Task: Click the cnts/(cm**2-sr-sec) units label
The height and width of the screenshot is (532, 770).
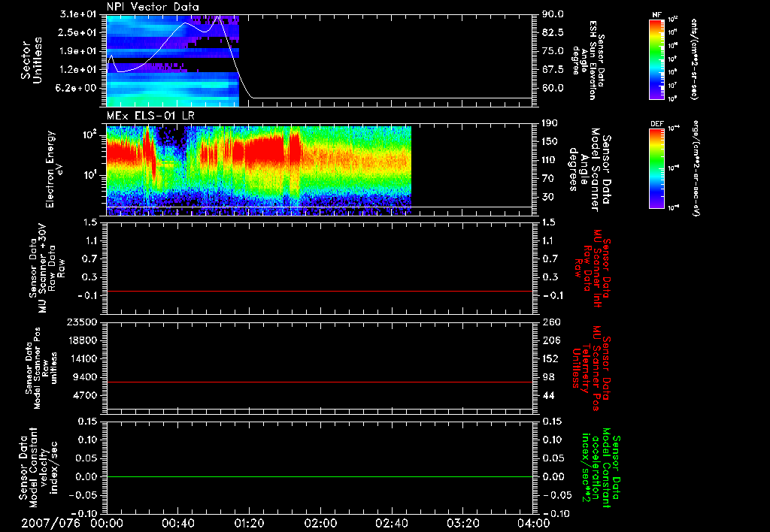Action: click(x=694, y=59)
